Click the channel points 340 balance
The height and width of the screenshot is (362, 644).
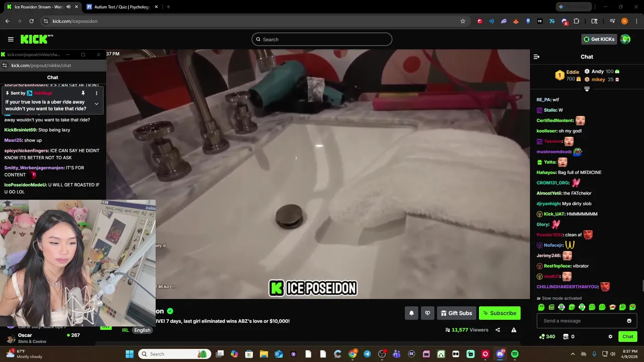(547, 336)
